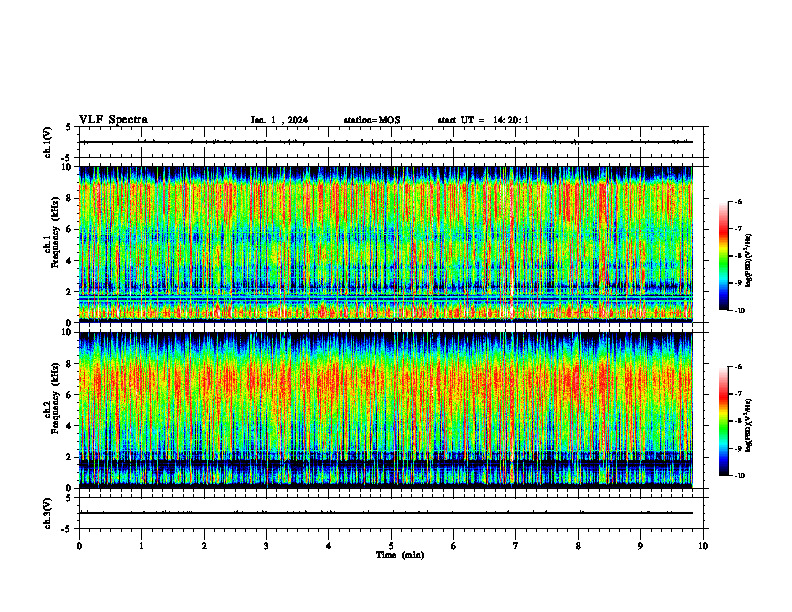Click the ch.1 frequency top tick "10"
This screenshot has width=792, height=612.
[67, 167]
